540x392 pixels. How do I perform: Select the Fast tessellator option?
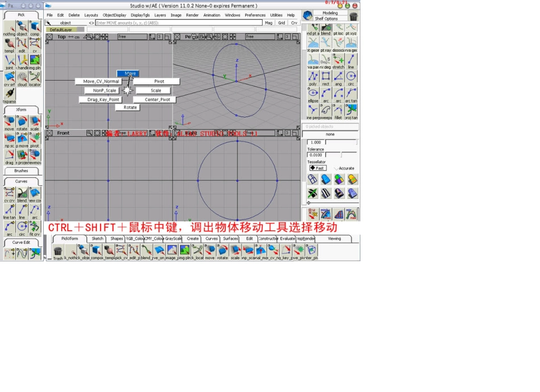coord(317,168)
